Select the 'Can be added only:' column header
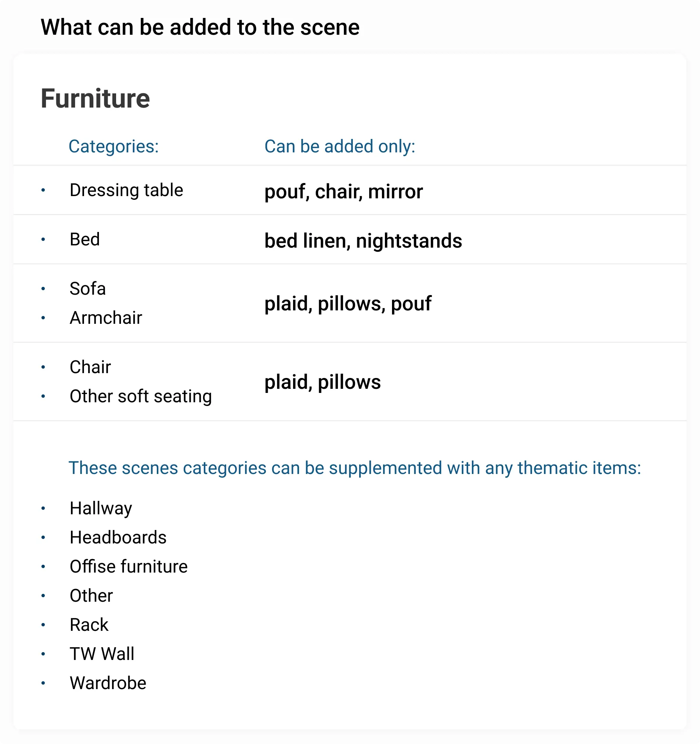The image size is (700, 744). pyautogui.click(x=339, y=146)
